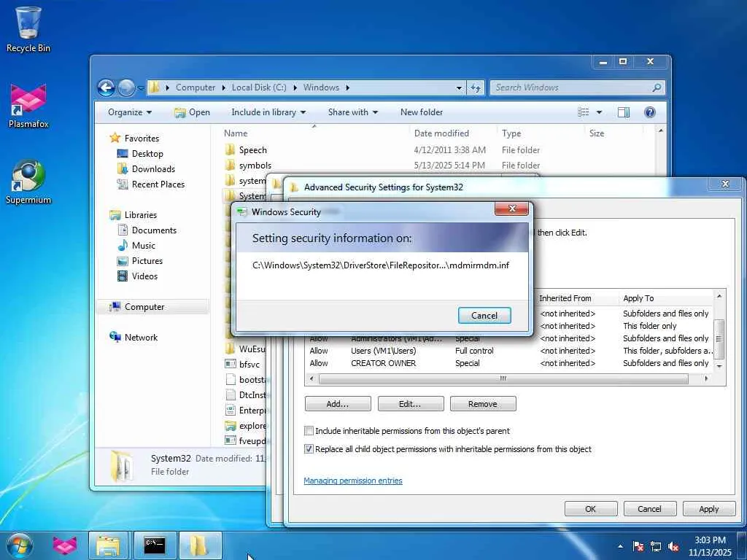
Task: Open the recent pages dropdown next to forward button
Action: pyautogui.click(x=141, y=88)
